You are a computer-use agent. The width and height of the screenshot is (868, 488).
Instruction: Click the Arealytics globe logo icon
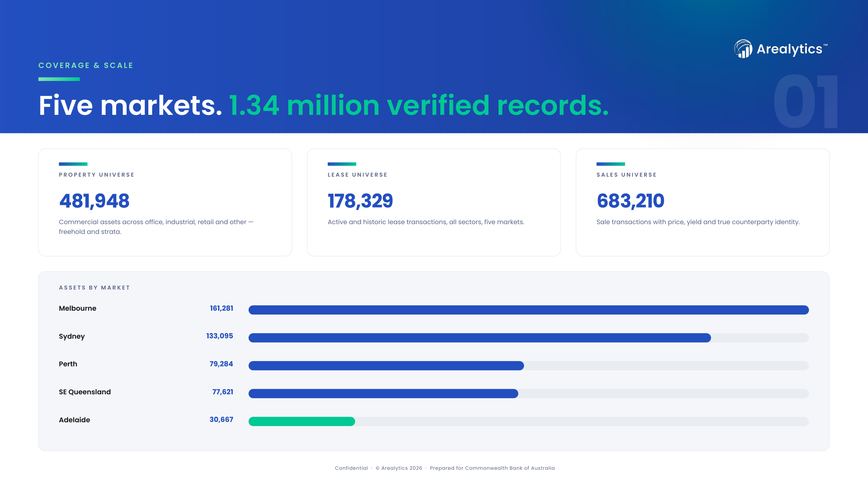coord(743,49)
